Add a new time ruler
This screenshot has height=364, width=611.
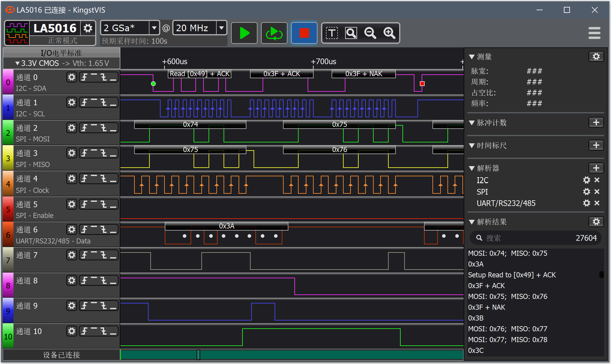pos(596,145)
